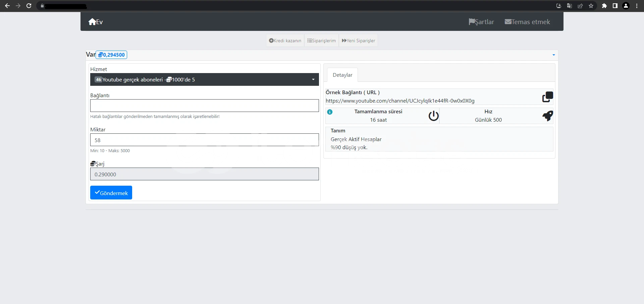The width and height of the screenshot is (644, 304).
Task: Open the browser profile avatar icon
Action: 626,6
